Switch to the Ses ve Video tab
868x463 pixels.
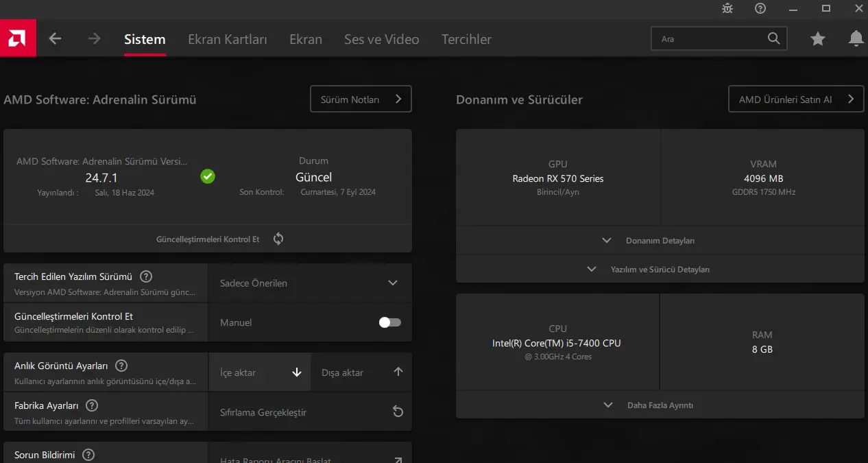[382, 39]
